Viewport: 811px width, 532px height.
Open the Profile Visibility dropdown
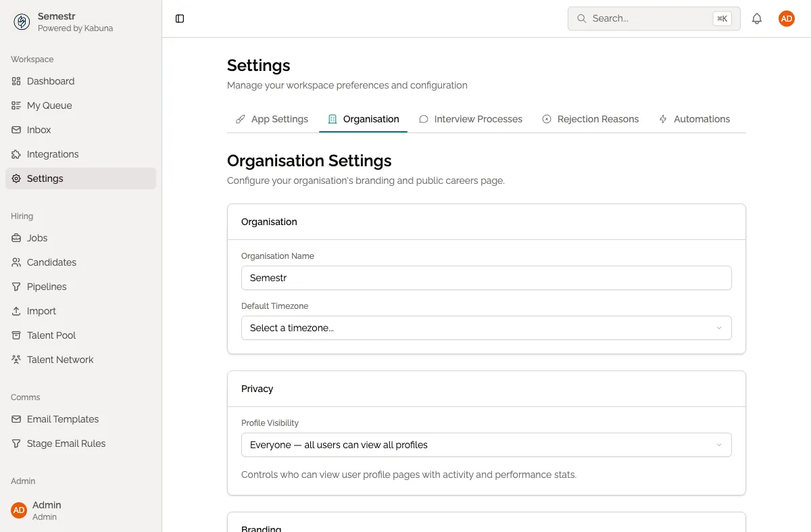click(x=486, y=445)
